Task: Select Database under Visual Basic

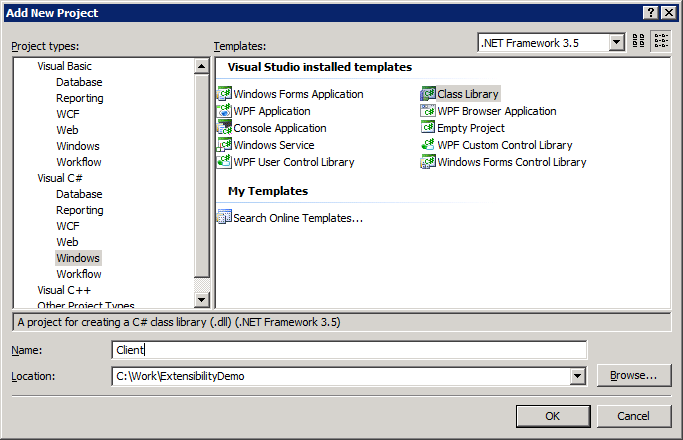Action: tap(79, 82)
